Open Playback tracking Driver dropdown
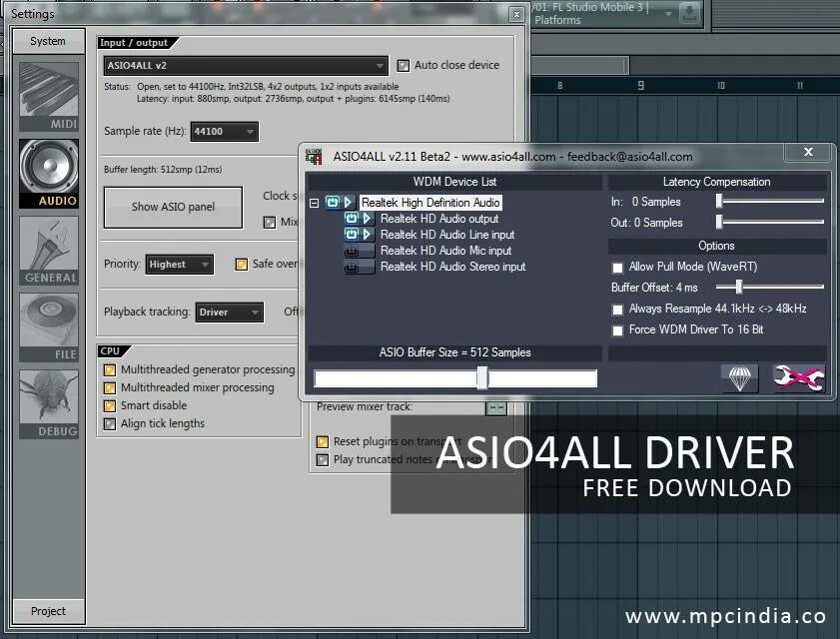This screenshot has height=639, width=840. (x=230, y=313)
